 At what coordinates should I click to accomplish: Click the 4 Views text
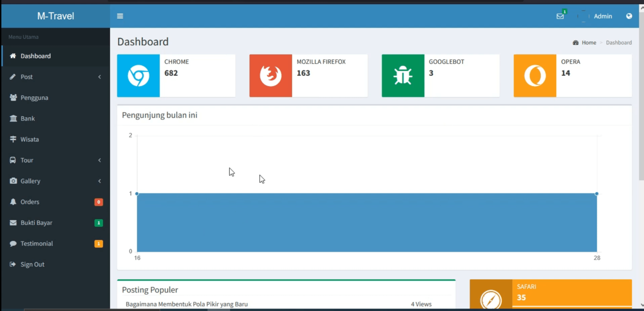[421, 304]
